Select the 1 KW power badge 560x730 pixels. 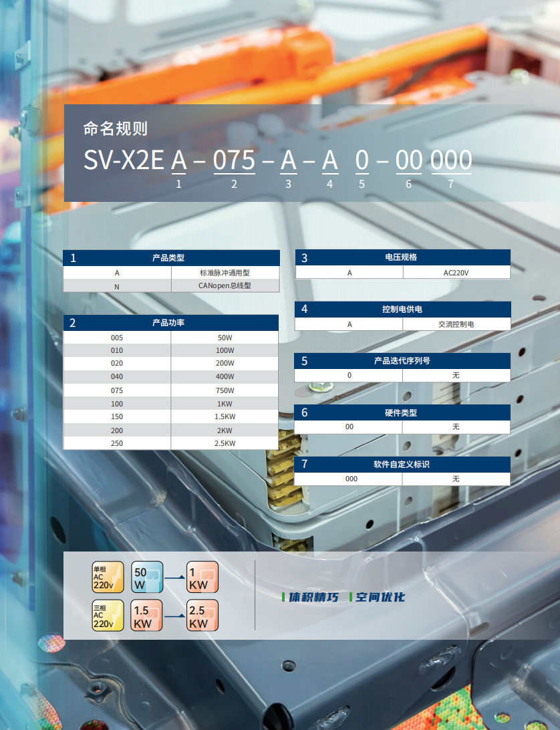click(x=202, y=578)
